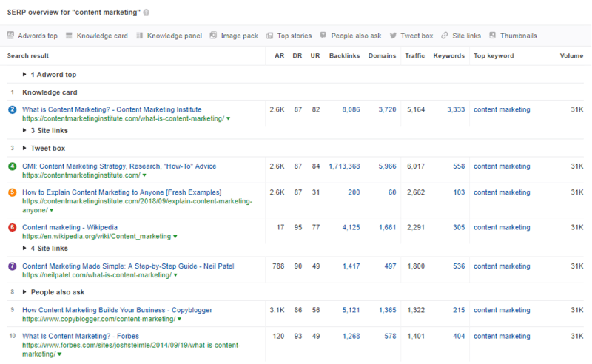This screenshot has width=592, height=364.
Task: Click the Domains column header
Action: coord(382,56)
